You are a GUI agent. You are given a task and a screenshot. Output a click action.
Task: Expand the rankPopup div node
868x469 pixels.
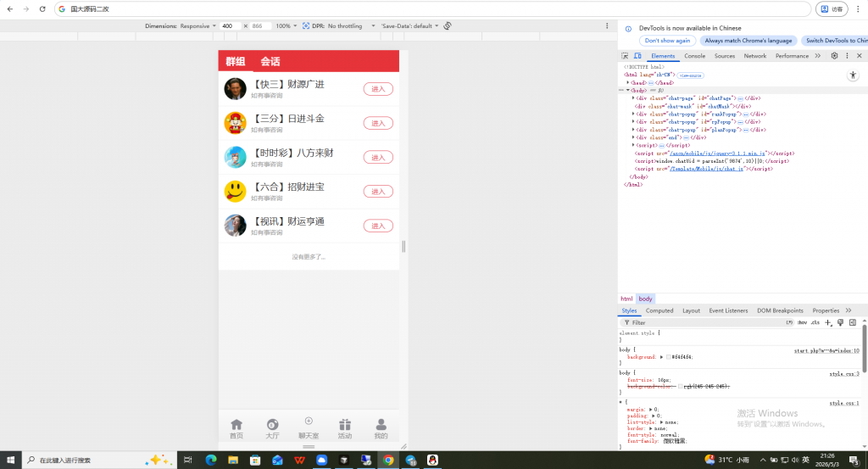[633, 114]
